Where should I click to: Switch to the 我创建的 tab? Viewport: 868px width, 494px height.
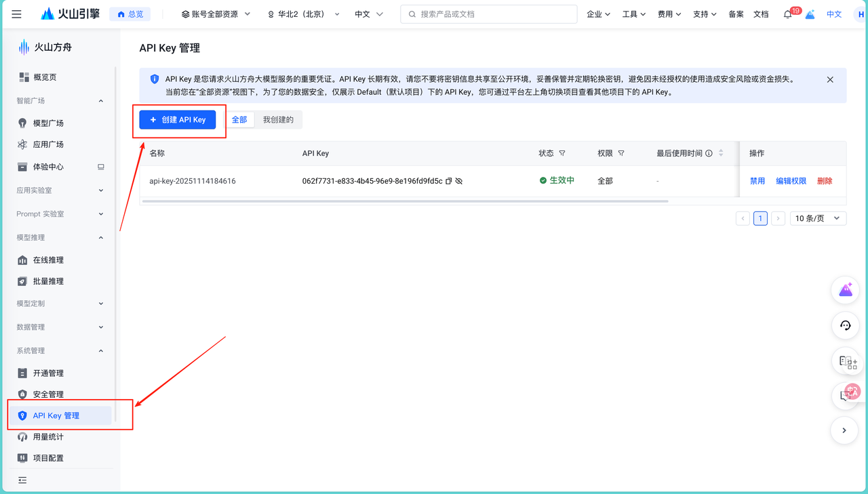point(280,119)
